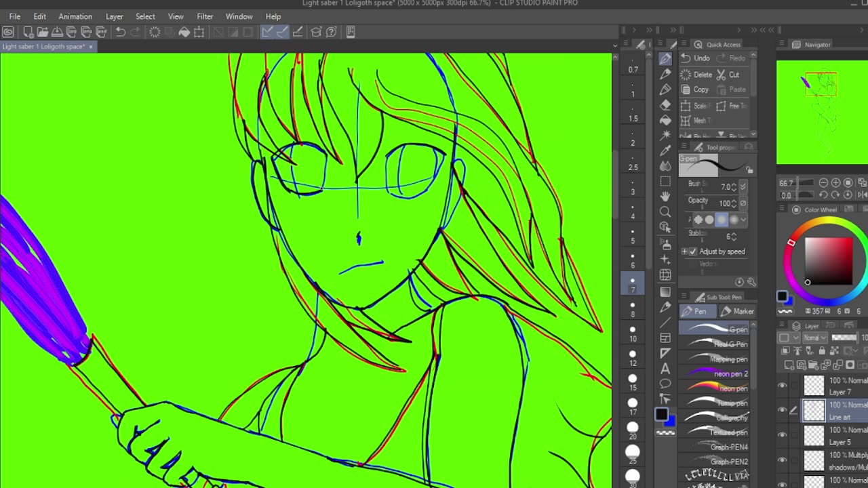Click Clear spinner icon in command bar

tap(155, 32)
